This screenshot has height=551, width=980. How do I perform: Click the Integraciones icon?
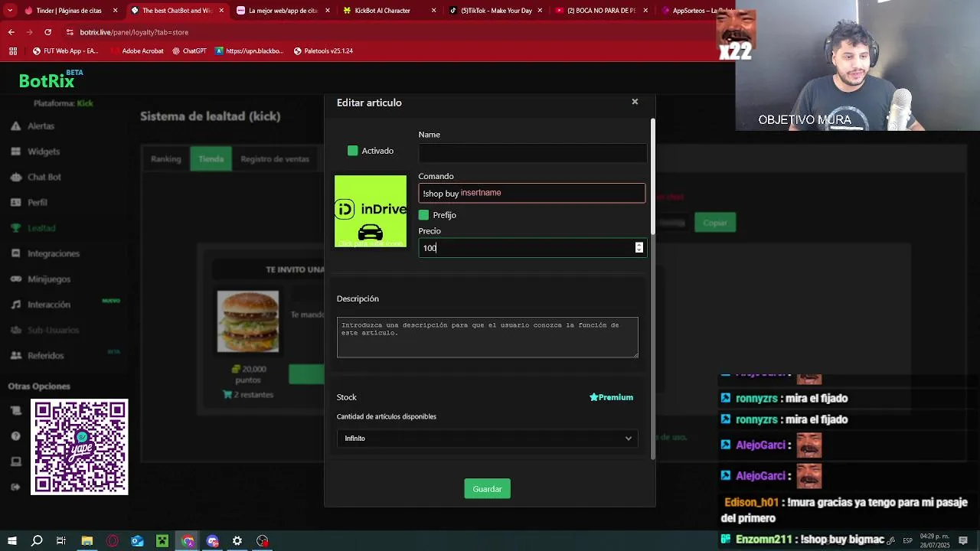[15, 253]
